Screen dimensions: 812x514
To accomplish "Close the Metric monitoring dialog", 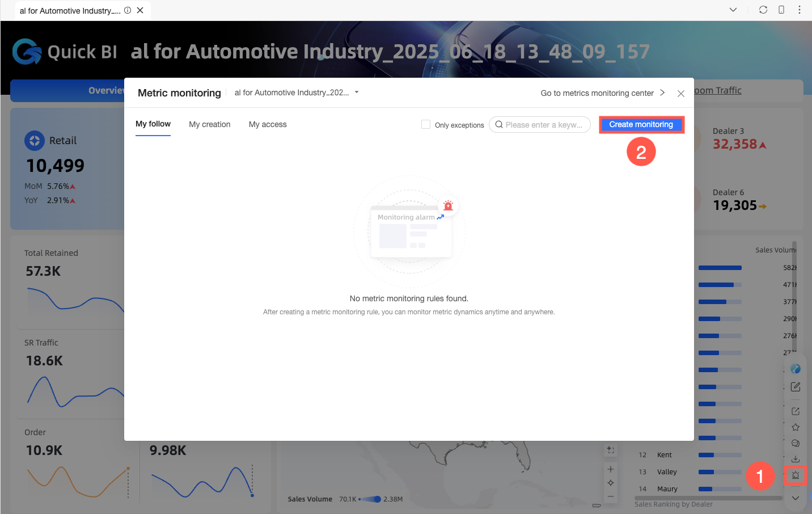I will (681, 94).
